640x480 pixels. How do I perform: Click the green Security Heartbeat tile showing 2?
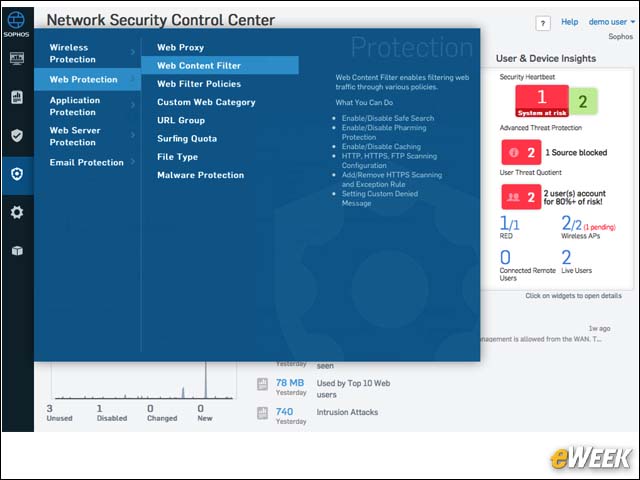(x=583, y=101)
